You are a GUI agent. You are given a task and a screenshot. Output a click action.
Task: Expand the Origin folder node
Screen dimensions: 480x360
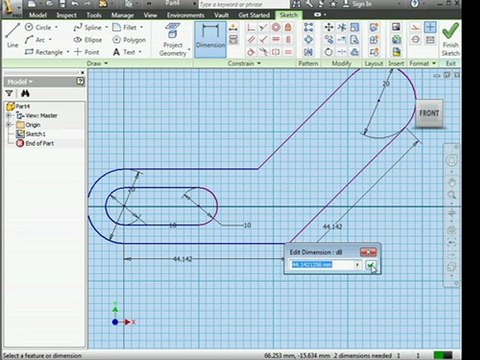coord(9,125)
